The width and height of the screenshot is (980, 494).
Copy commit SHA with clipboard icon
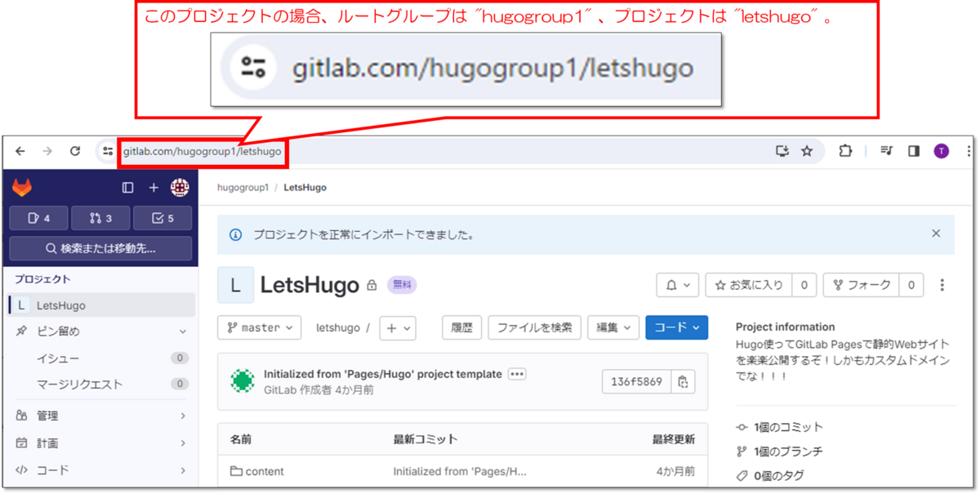tap(684, 381)
